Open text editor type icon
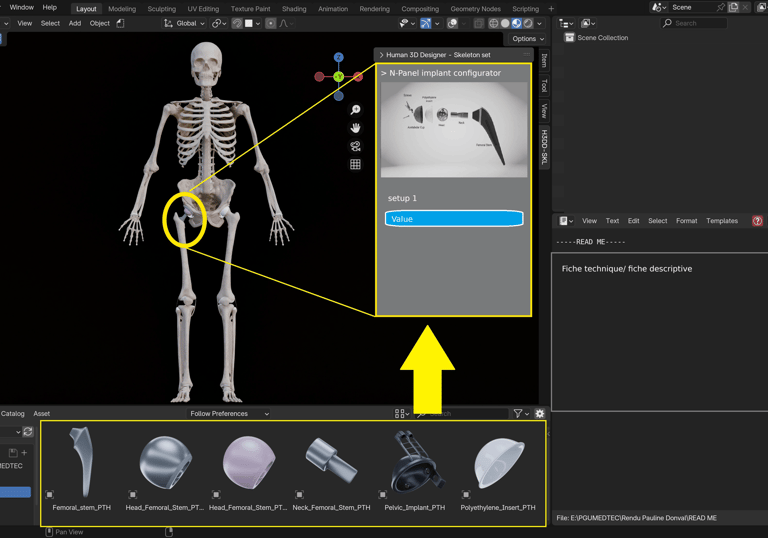This screenshot has width=768, height=538. point(566,221)
